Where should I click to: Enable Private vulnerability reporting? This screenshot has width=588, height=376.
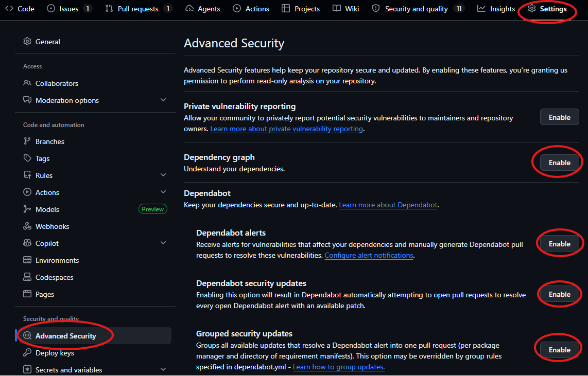click(560, 117)
